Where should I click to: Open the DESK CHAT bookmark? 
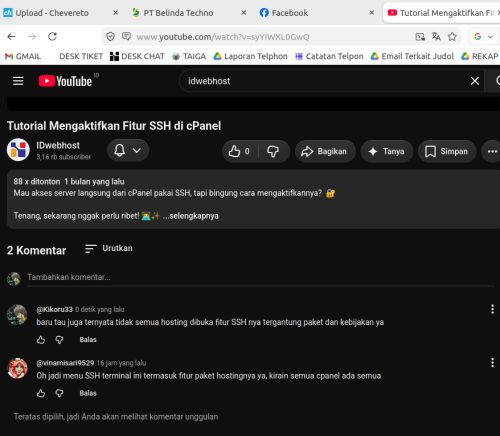[x=137, y=56]
